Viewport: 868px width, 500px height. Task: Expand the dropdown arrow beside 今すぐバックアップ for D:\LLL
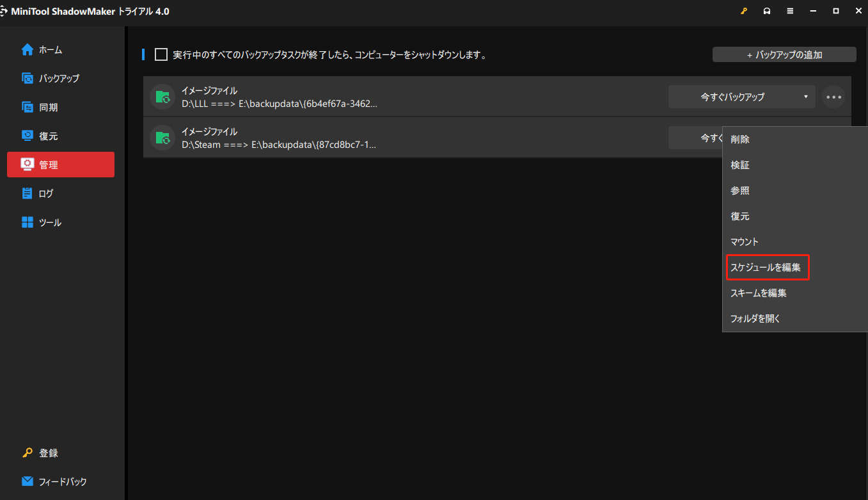pos(806,97)
